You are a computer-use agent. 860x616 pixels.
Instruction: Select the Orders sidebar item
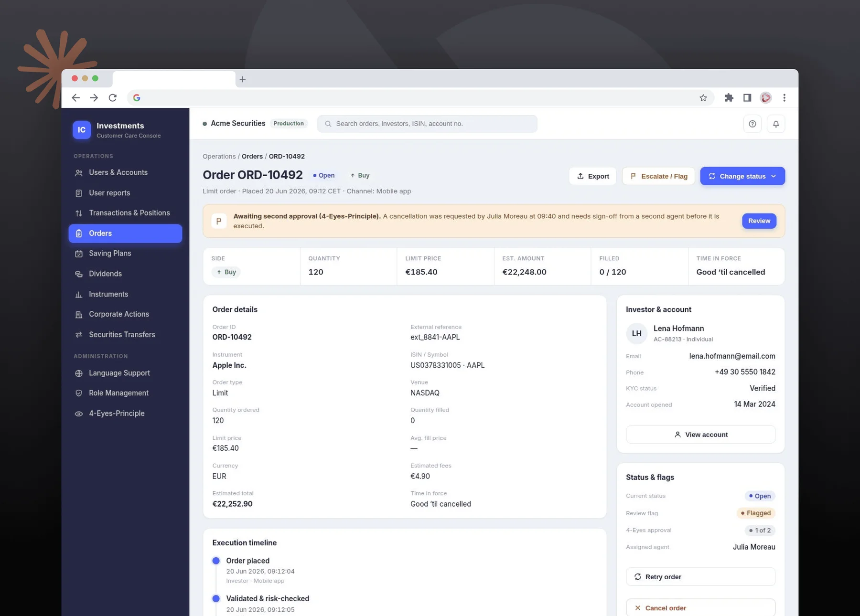[x=125, y=234]
